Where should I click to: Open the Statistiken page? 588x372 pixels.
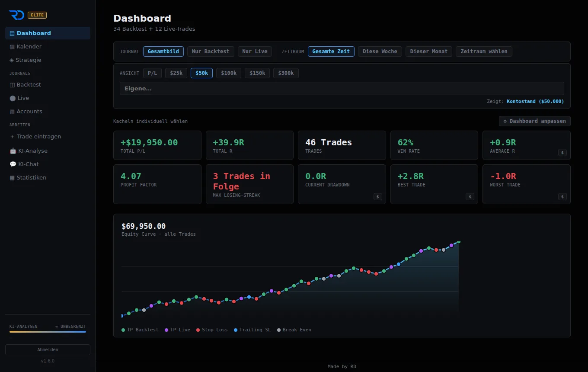[x=48, y=177]
